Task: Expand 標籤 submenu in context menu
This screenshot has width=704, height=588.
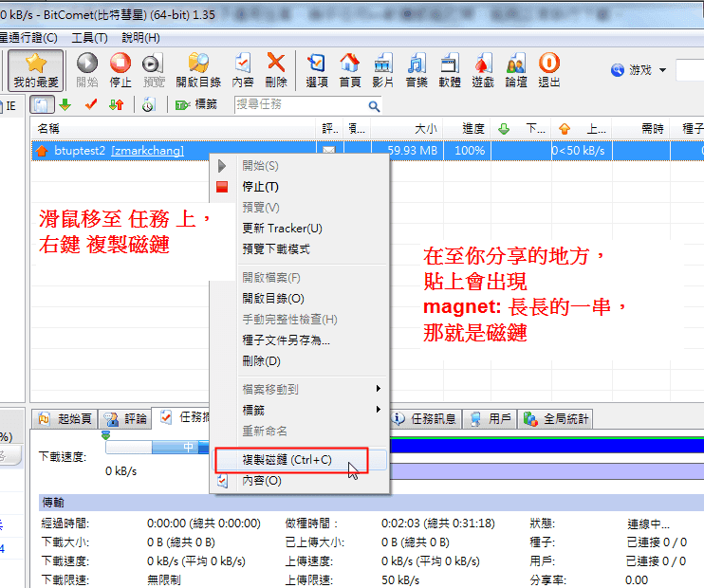Action: click(x=378, y=410)
